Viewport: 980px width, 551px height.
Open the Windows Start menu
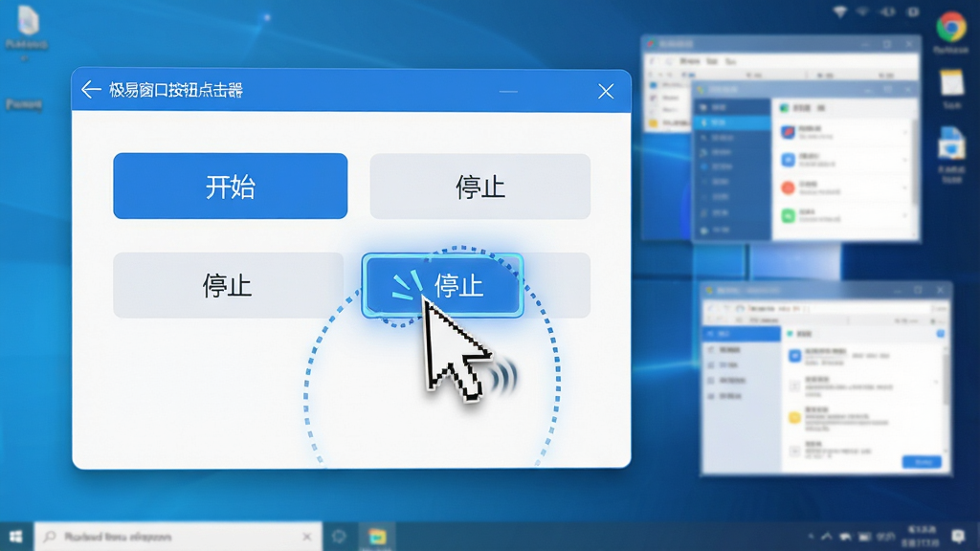point(16,537)
